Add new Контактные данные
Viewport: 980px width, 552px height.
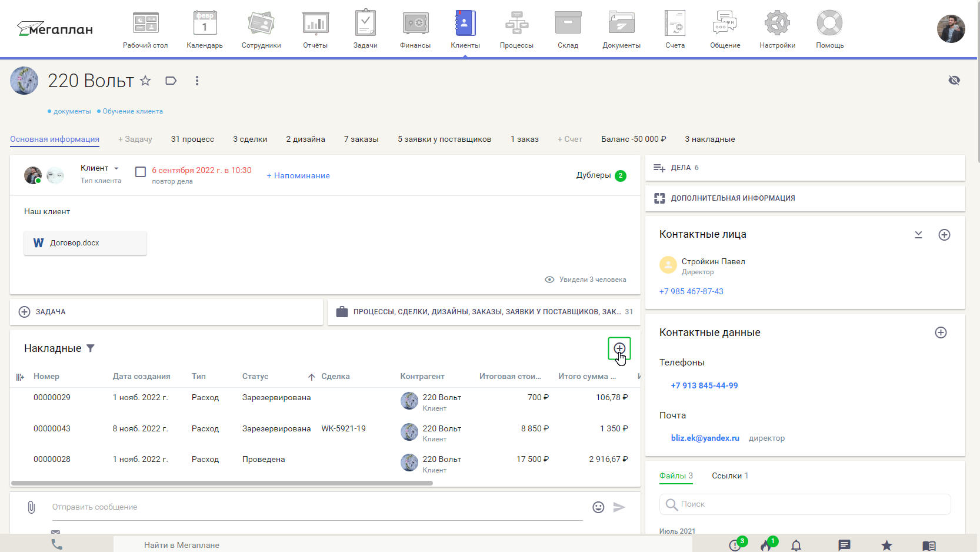click(941, 332)
